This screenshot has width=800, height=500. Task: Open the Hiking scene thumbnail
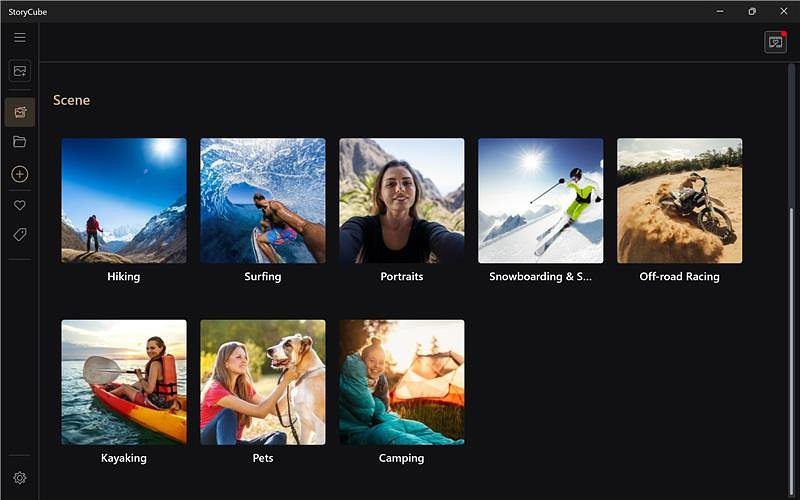click(x=124, y=200)
